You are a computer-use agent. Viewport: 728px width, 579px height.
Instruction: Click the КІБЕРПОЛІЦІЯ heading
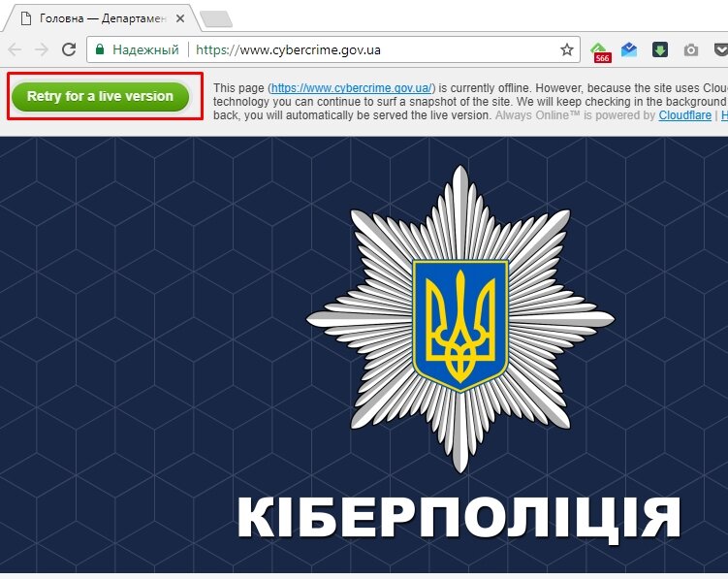pyautogui.click(x=459, y=518)
